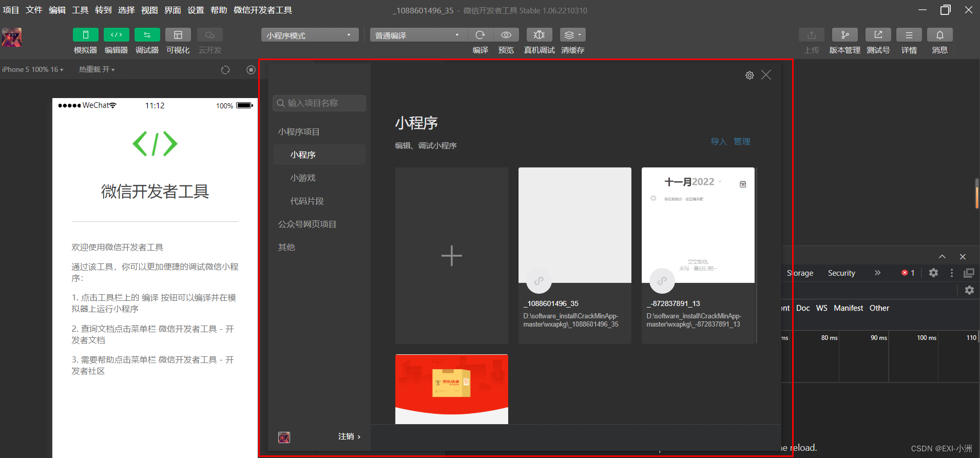Select 公众号网页项目 in the sidebar

coord(307,224)
